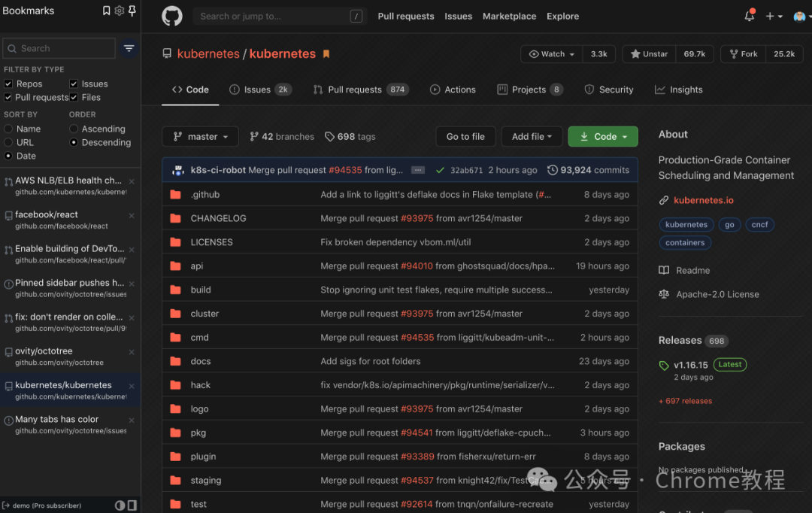Click the GitHub logo
Viewport: 812px width, 513px height.
[x=172, y=16]
